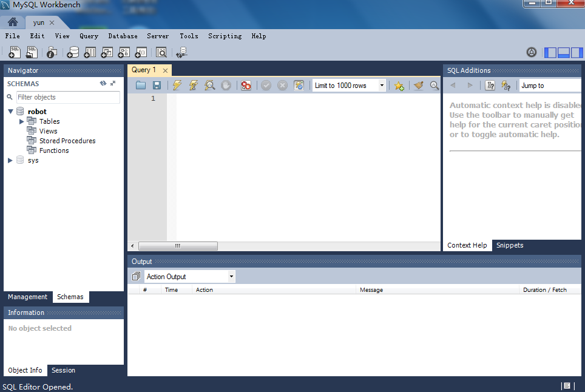Viewport: 585px width, 392px height.
Task: Open the Database menu
Action: (x=123, y=36)
